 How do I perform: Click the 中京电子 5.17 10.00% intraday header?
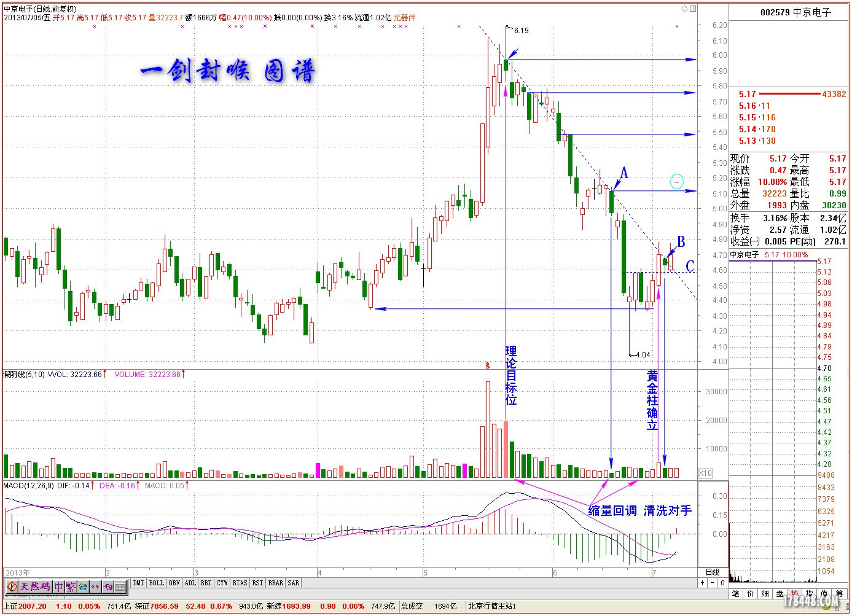point(769,254)
